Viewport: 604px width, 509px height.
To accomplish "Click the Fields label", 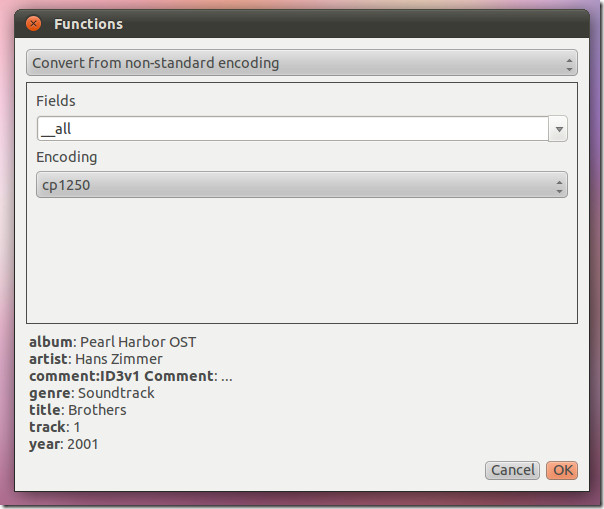I will point(56,101).
